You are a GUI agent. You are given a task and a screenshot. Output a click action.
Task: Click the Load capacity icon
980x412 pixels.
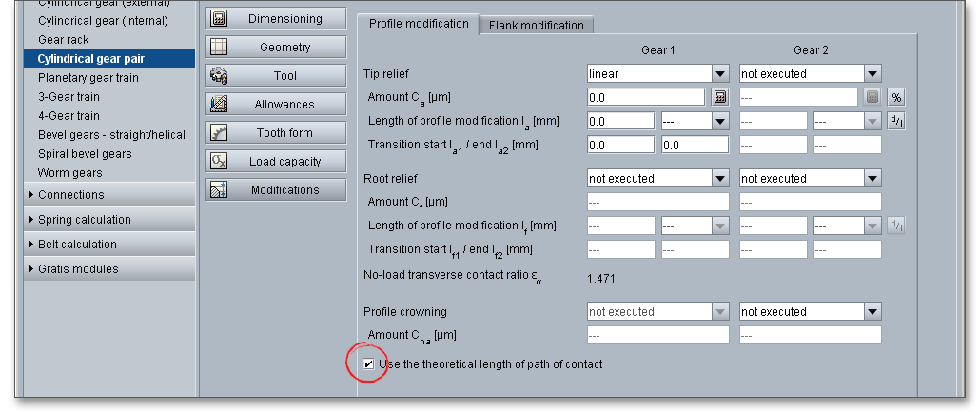218,161
